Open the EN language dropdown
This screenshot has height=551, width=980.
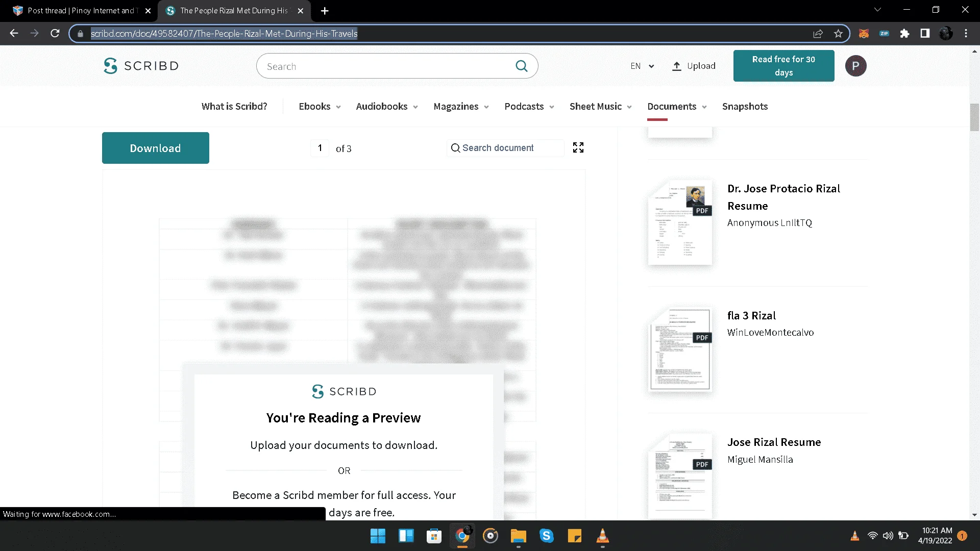tap(642, 66)
